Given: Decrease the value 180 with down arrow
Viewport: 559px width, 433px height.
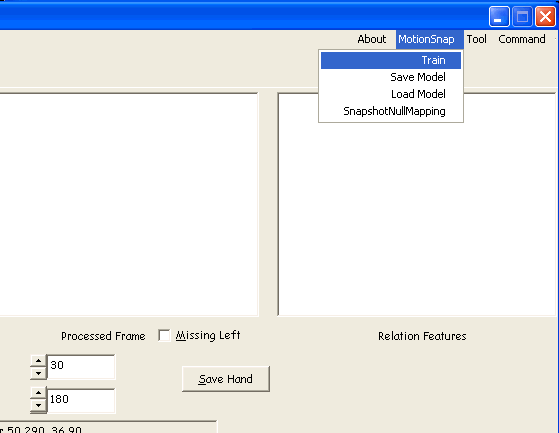Looking at the screenshot, I should coord(39,406).
